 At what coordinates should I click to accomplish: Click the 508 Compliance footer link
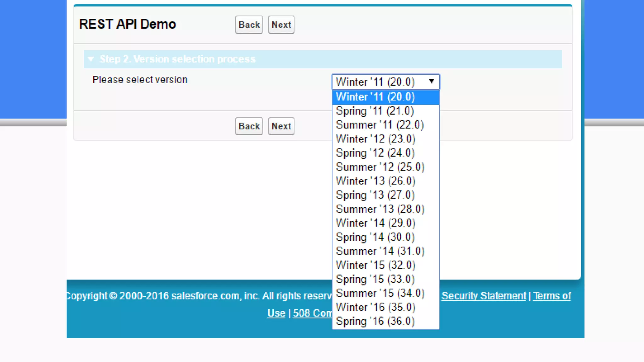pos(312,313)
